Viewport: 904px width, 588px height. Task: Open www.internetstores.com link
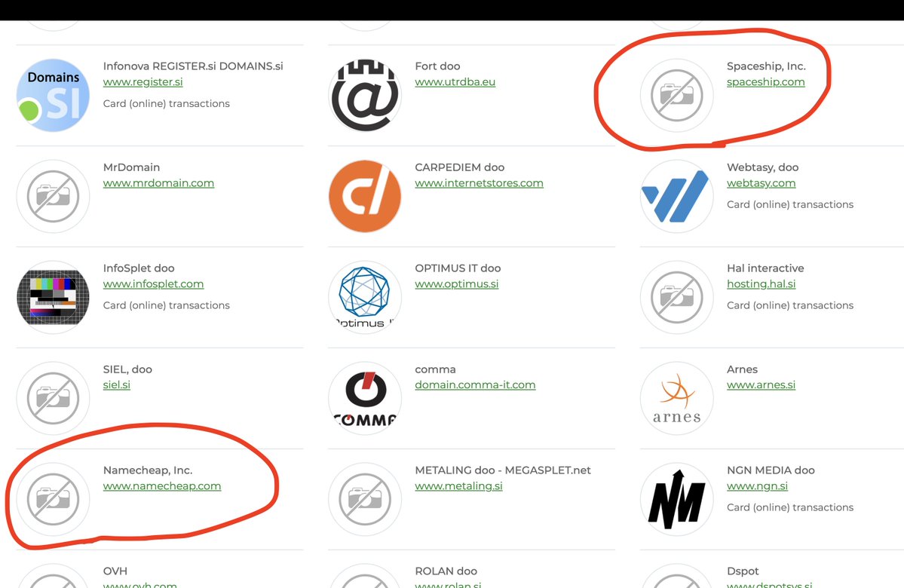click(479, 182)
